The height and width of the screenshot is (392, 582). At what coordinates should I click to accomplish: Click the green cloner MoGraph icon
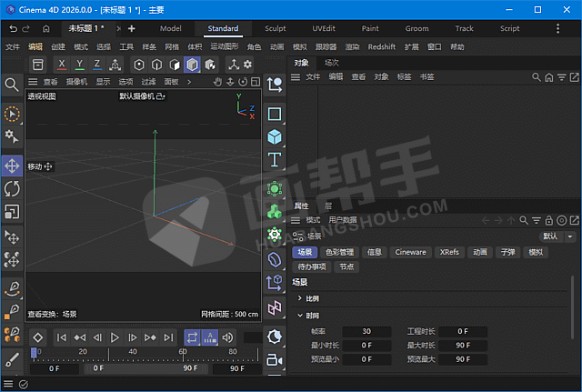coord(275,212)
